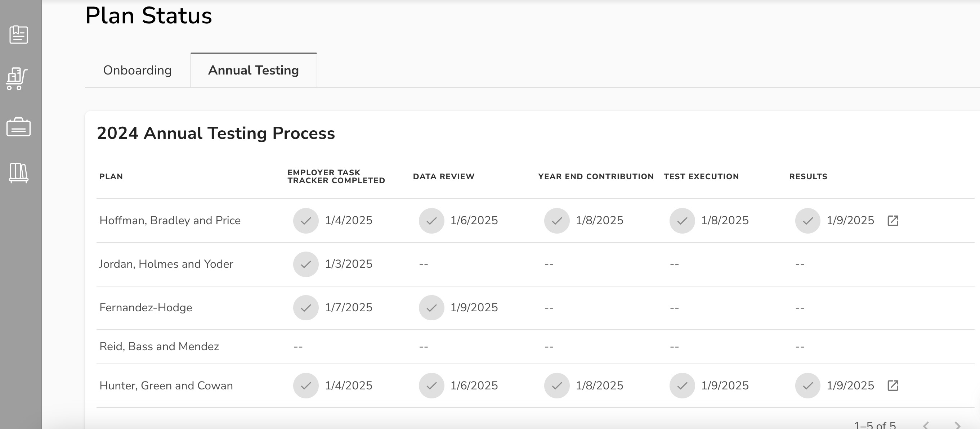
Task: Toggle Year End Contribution check for Hoffman, Bradley and Price
Action: coord(556,220)
